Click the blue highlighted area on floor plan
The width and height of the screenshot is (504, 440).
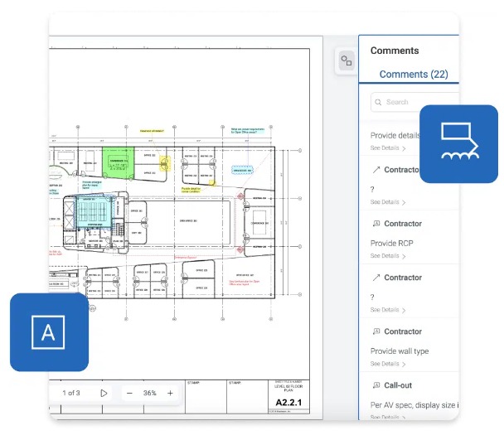click(x=94, y=214)
